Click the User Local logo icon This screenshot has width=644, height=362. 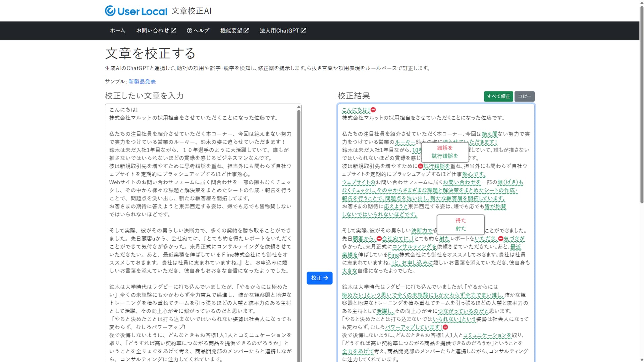(x=110, y=11)
